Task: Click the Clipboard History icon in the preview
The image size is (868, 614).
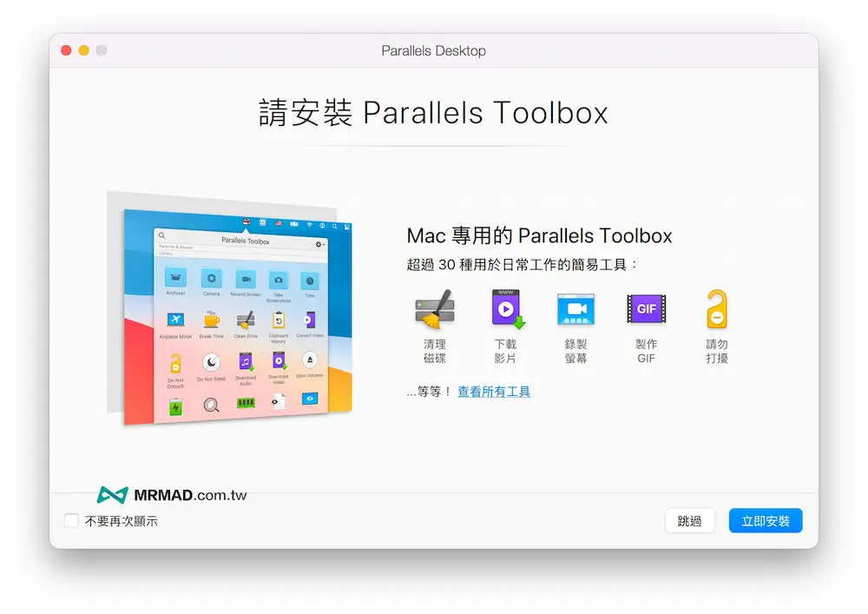Action: click(278, 321)
